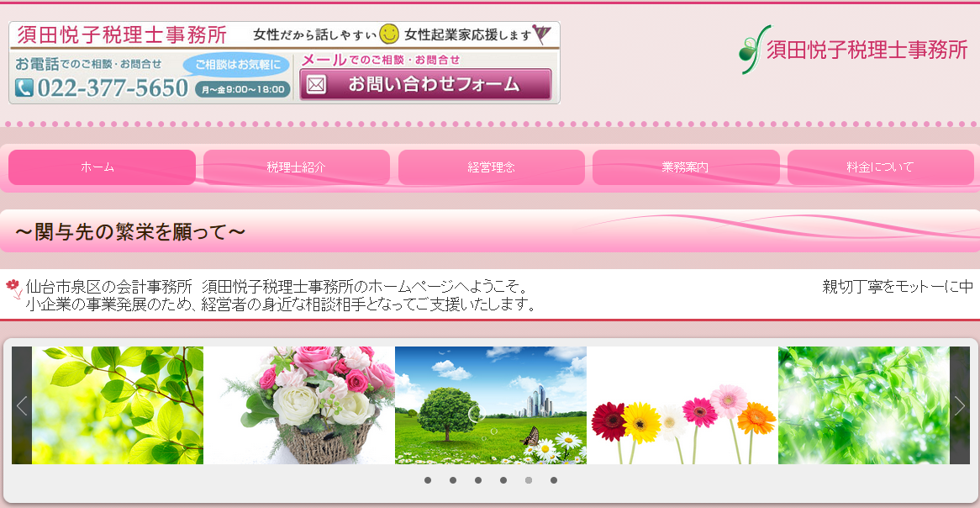Click the yellow smiley face icon in banner

pyautogui.click(x=388, y=34)
